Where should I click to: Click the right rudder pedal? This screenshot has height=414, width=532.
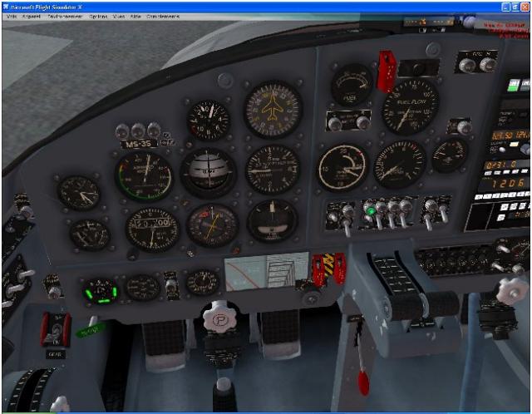pyautogui.click(x=280, y=333)
